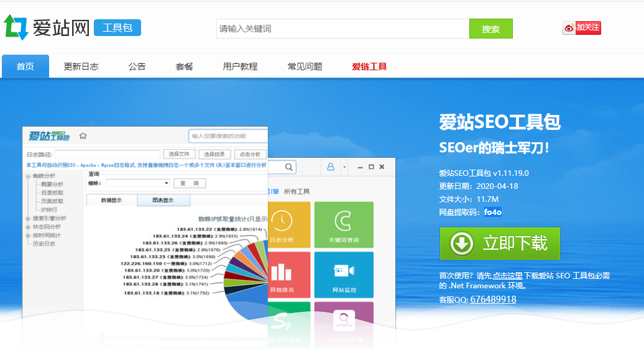Open the 网站监控 camera tile
644x356 pixels.
coord(344,274)
